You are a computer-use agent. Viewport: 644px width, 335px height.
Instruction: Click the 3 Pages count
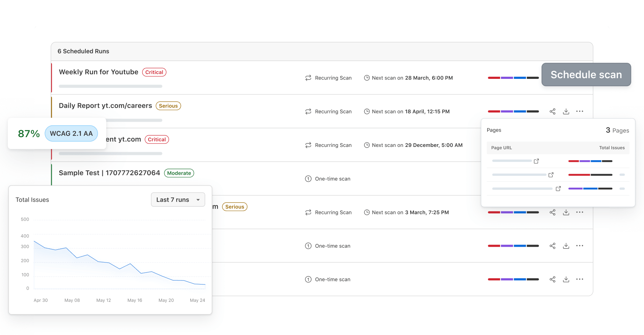coord(618,130)
